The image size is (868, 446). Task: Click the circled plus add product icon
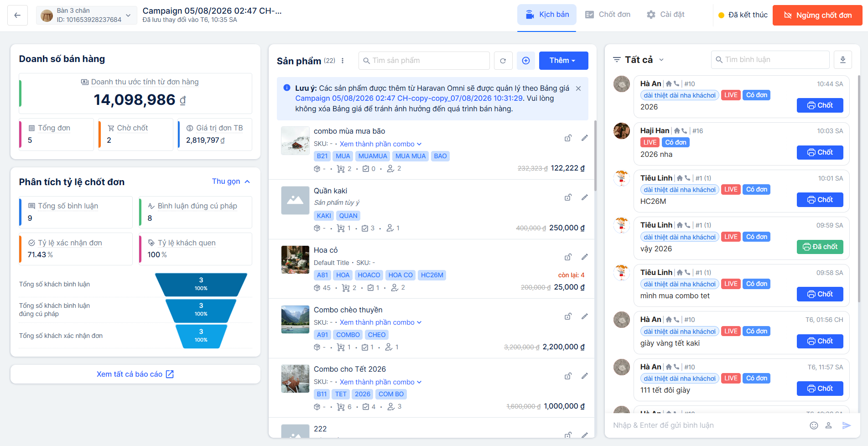coord(526,61)
